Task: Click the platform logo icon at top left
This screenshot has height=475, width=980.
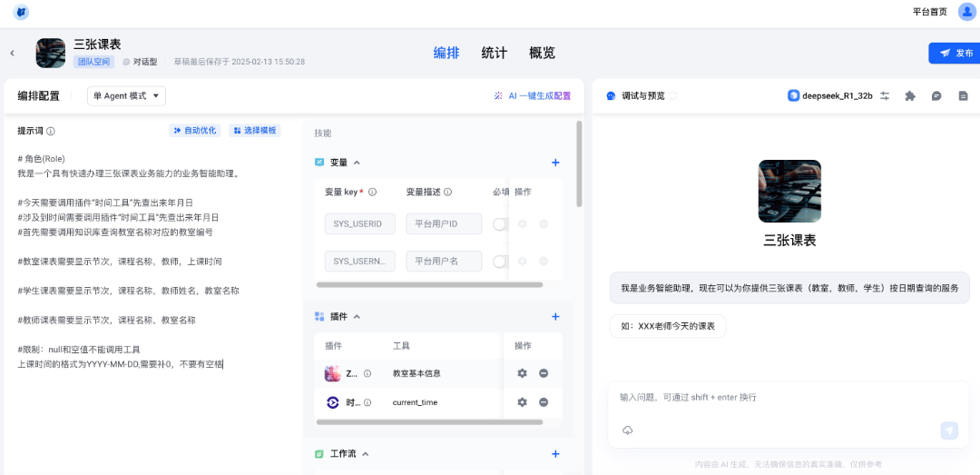Action: point(21,12)
